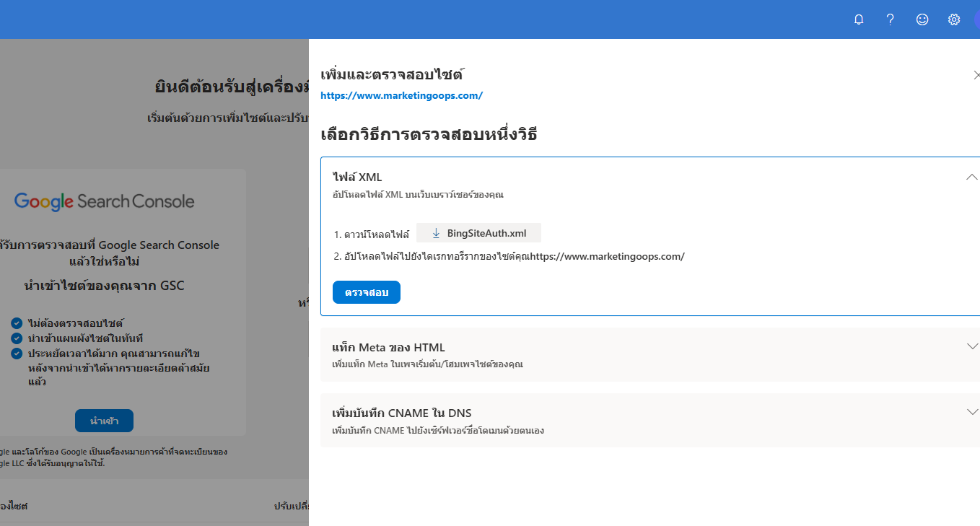Expand the เพิ่มบันทึก CNAME ใน DNS section
The image size is (980, 526).
[972, 412]
